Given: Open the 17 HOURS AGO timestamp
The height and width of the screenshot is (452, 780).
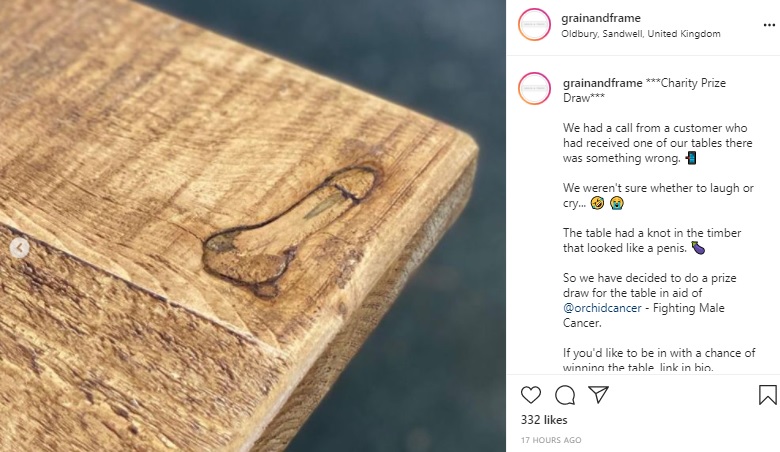Looking at the screenshot, I should [551, 440].
